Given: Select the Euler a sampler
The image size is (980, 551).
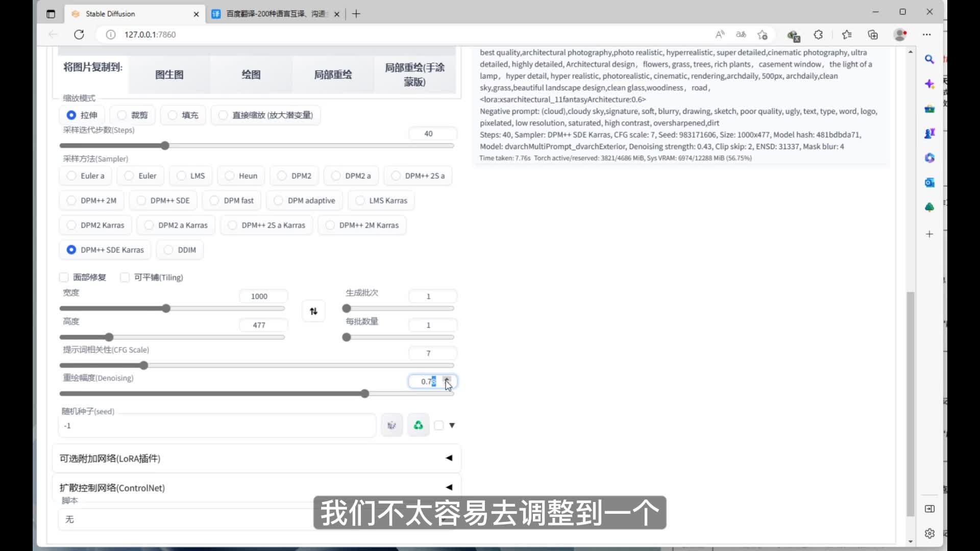Looking at the screenshot, I should [x=72, y=176].
